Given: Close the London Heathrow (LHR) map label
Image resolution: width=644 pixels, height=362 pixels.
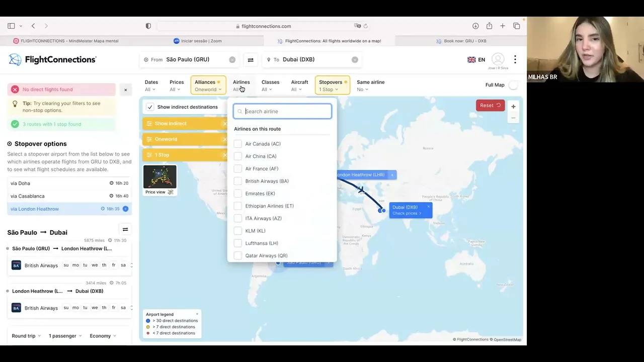Looking at the screenshot, I should pyautogui.click(x=392, y=175).
